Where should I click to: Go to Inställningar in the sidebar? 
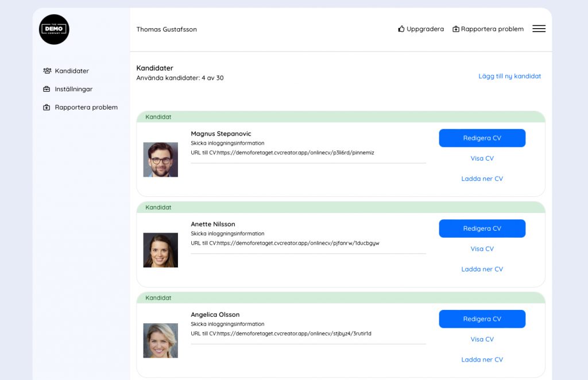pyautogui.click(x=73, y=90)
